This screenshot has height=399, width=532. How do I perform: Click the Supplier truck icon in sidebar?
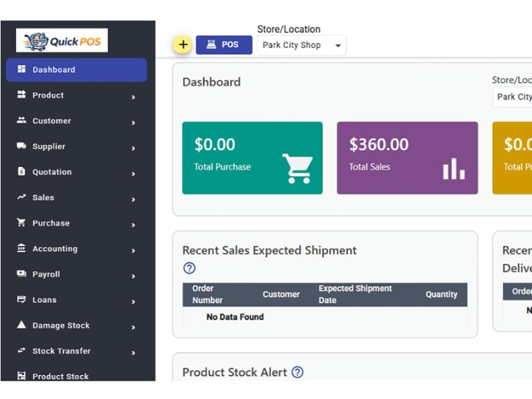pyautogui.click(x=21, y=146)
